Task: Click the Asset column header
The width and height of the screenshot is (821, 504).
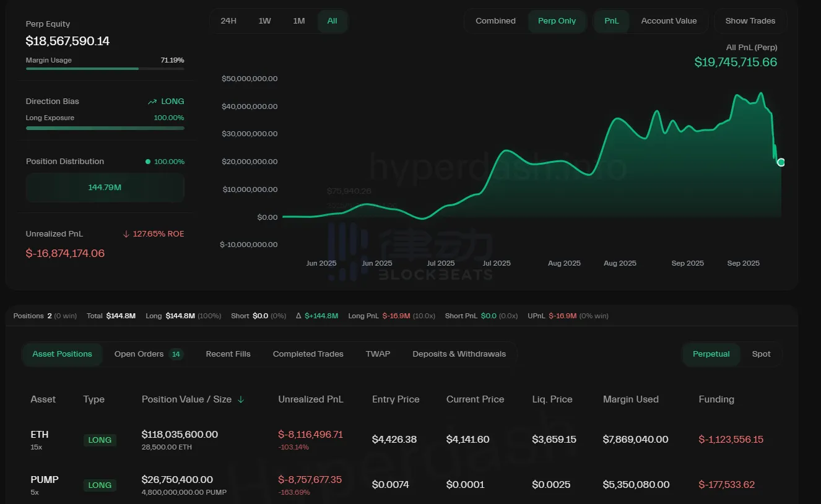Action: (x=43, y=399)
